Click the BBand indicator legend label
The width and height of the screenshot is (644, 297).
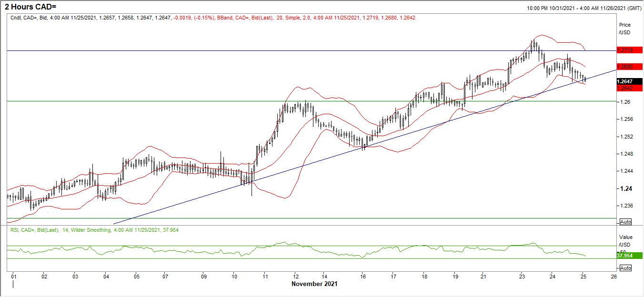pyautogui.click(x=224, y=18)
